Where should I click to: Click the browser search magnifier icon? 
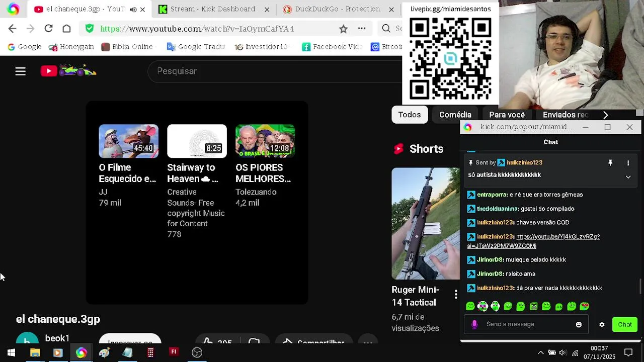click(386, 29)
